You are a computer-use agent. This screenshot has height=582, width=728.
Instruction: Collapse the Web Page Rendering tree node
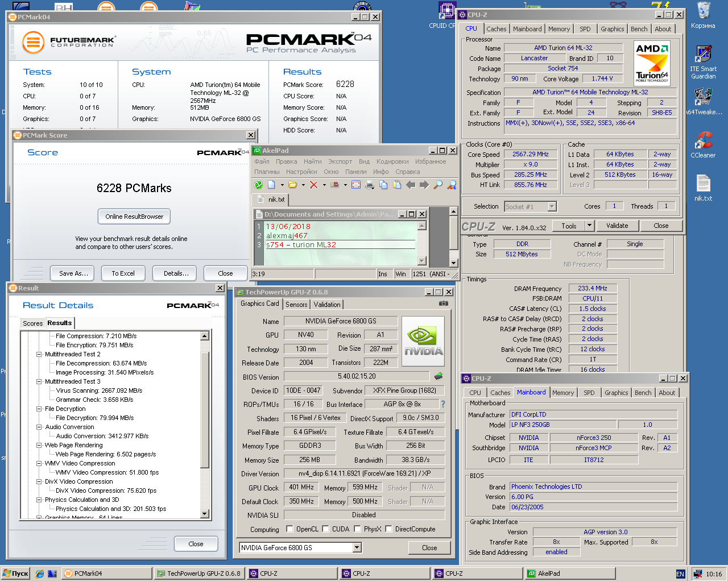(x=39, y=445)
